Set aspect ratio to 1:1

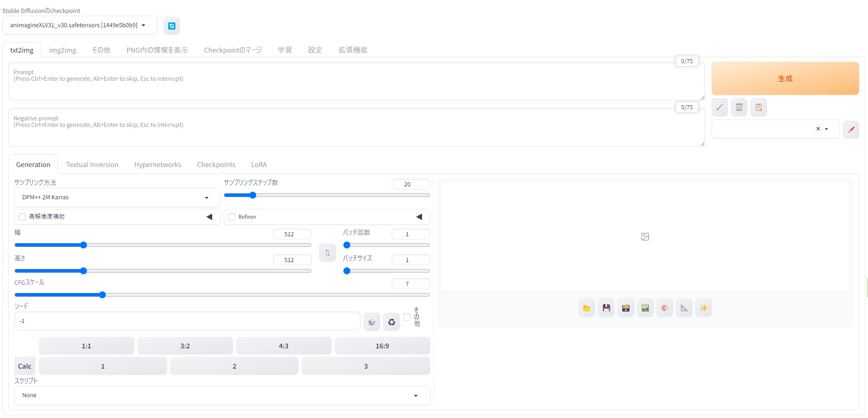pyautogui.click(x=86, y=346)
